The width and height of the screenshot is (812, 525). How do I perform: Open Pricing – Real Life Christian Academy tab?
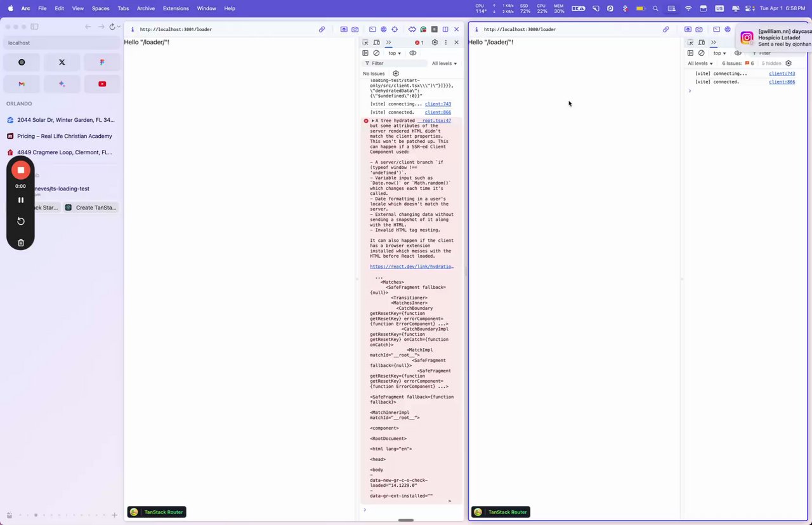62,136
